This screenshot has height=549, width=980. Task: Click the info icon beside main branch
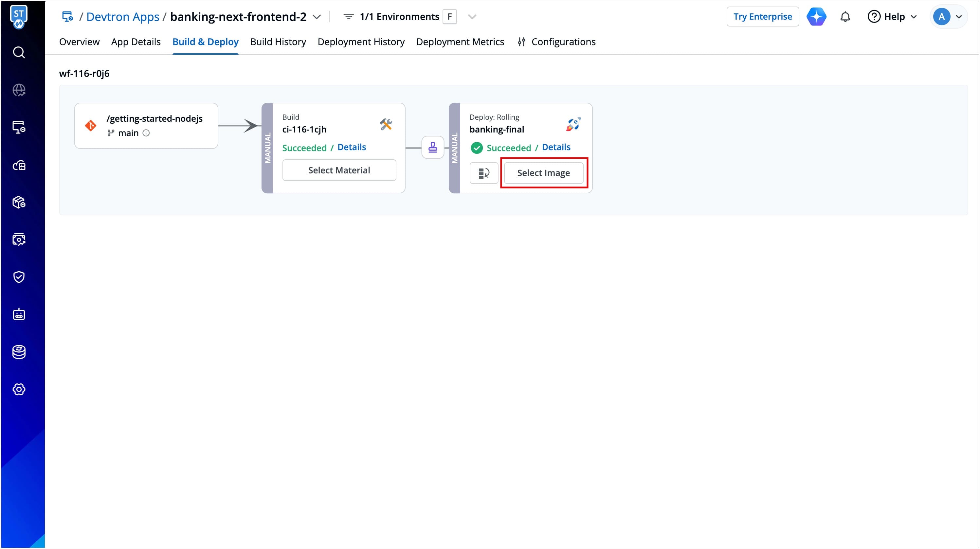coord(146,133)
